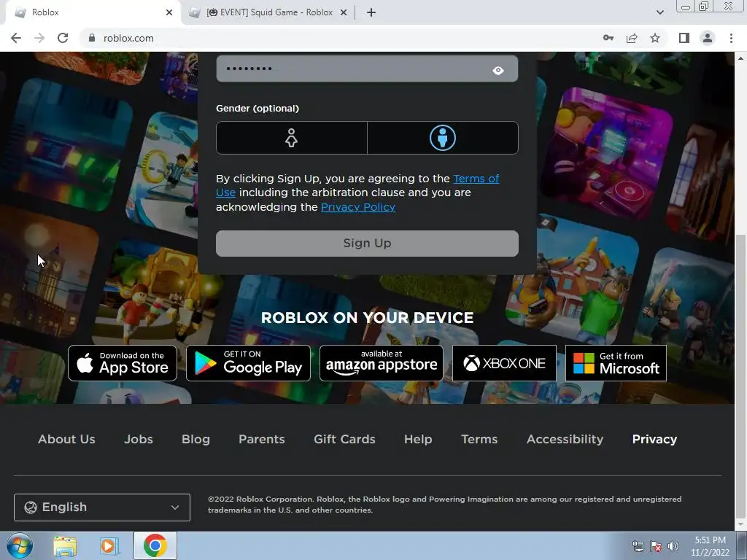
Task: Open the Parents footer link
Action: pos(262,439)
